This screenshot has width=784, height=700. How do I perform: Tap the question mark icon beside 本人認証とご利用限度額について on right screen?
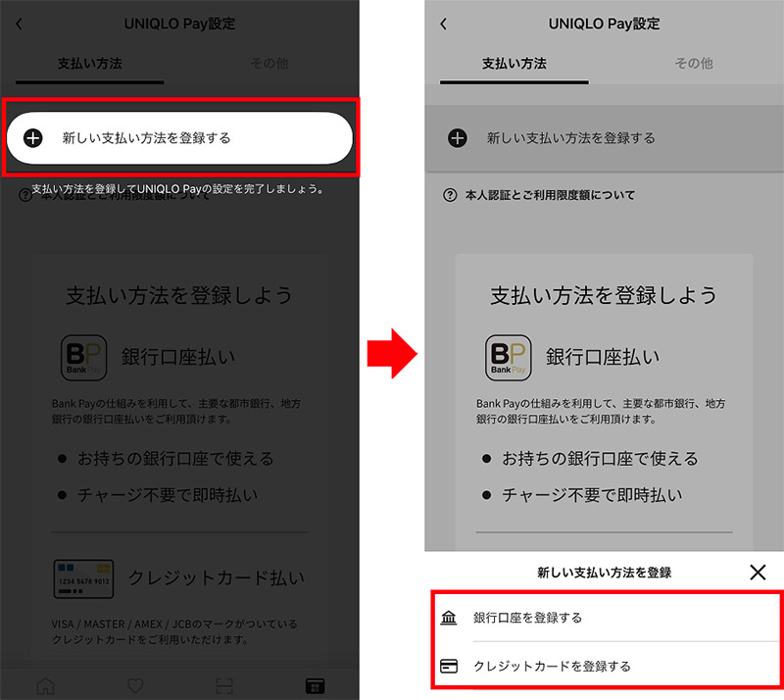[450, 195]
